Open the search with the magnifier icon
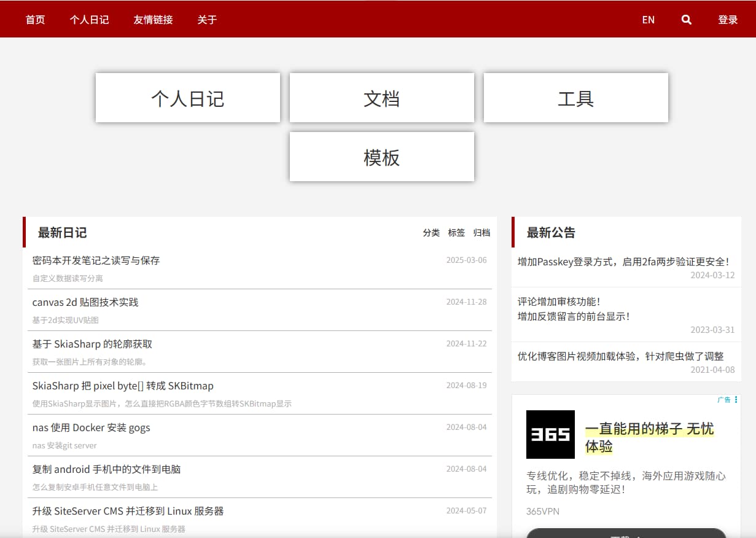Screen dimensions: 756x538 [686, 19]
